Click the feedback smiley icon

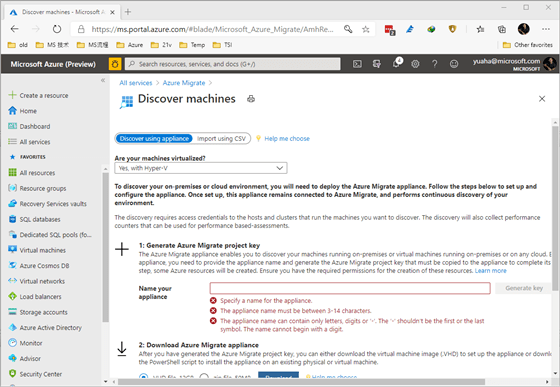pos(454,64)
